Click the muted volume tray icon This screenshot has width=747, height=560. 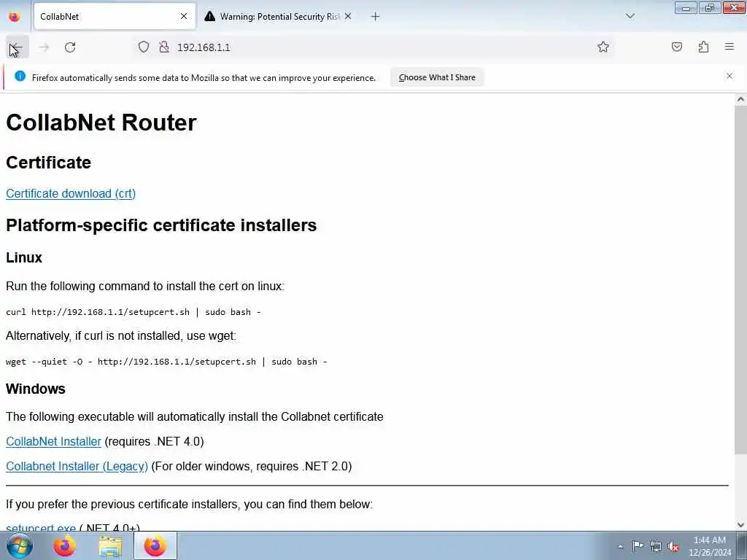tap(673, 546)
